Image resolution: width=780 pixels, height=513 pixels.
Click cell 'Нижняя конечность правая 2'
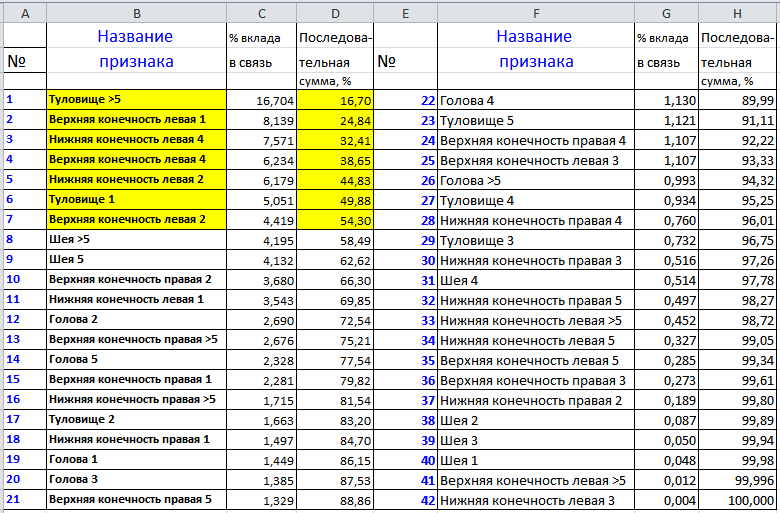[x=536, y=400]
